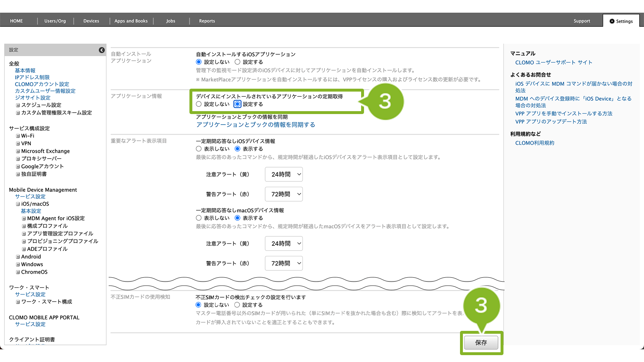Screen dimensions: 644x362
Task: Select 表示しない for unresponsive iOS devices
Action: 199,149
